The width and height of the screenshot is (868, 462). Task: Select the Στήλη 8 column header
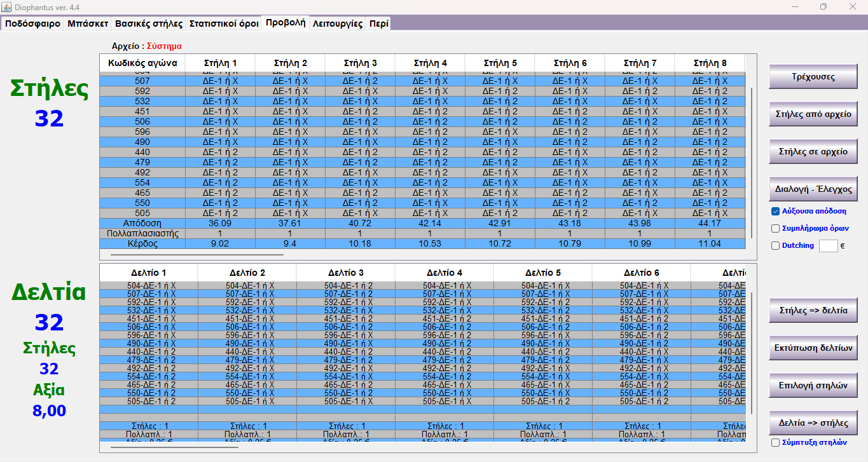pyautogui.click(x=710, y=64)
